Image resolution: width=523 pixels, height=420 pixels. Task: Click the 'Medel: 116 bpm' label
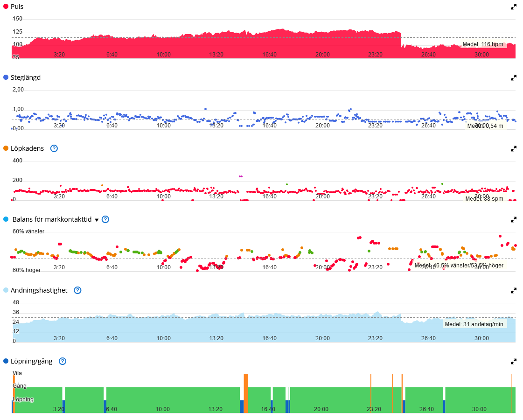(x=482, y=44)
